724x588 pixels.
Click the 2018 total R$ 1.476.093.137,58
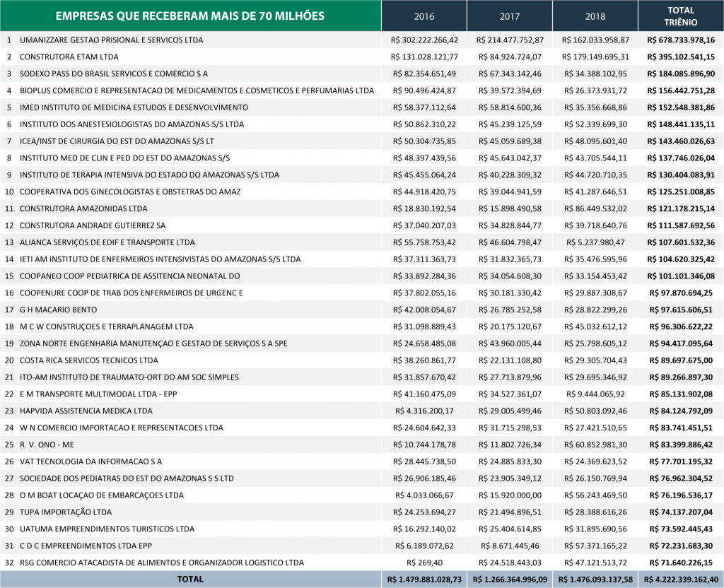(595, 579)
